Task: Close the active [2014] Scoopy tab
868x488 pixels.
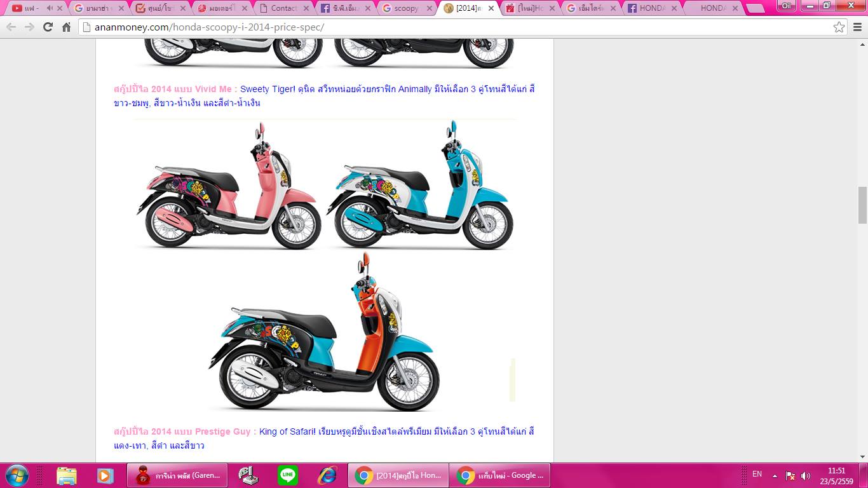Action: coord(490,8)
